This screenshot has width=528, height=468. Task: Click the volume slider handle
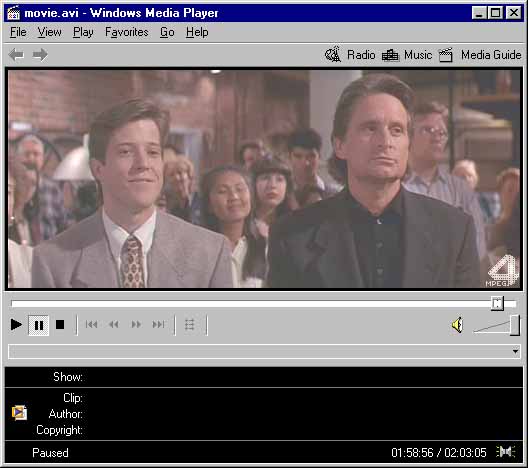(x=515, y=325)
